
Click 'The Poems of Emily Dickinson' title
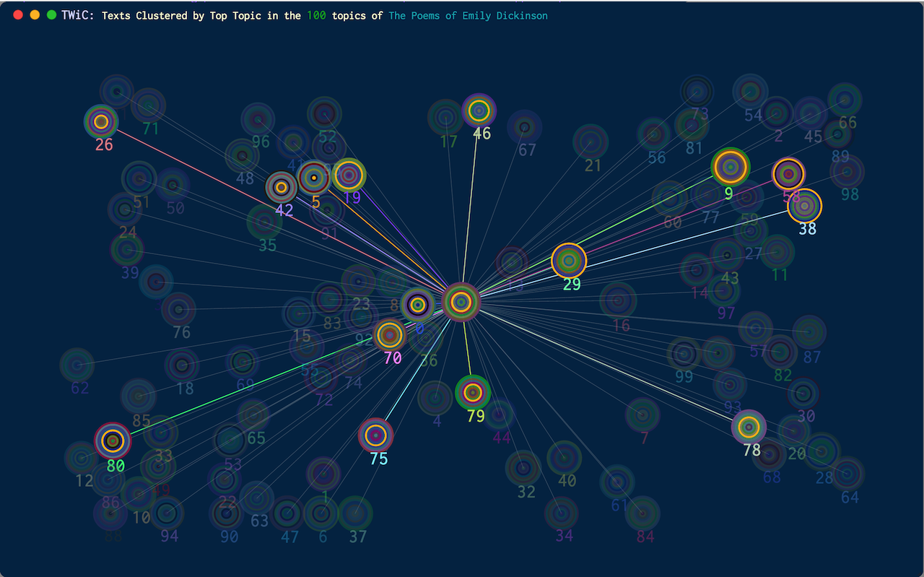pos(468,15)
